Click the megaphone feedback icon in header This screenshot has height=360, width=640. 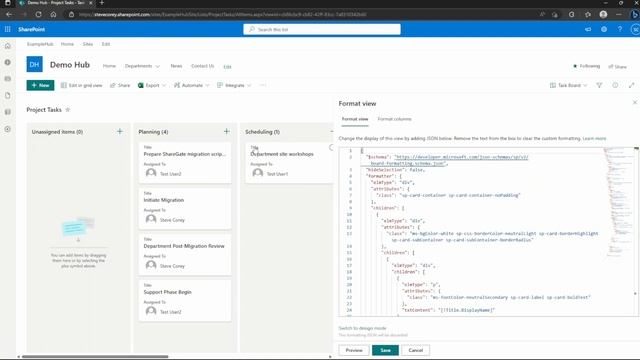pyautogui.click(x=588, y=29)
